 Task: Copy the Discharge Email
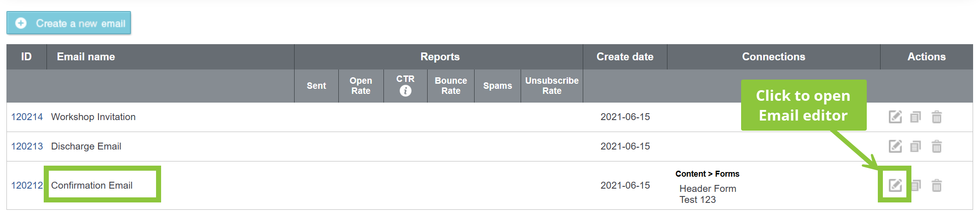tap(916, 146)
